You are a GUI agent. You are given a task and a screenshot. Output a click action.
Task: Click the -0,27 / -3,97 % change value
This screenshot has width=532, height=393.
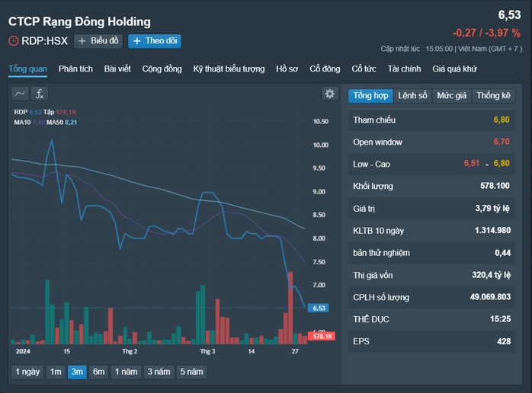(x=486, y=33)
